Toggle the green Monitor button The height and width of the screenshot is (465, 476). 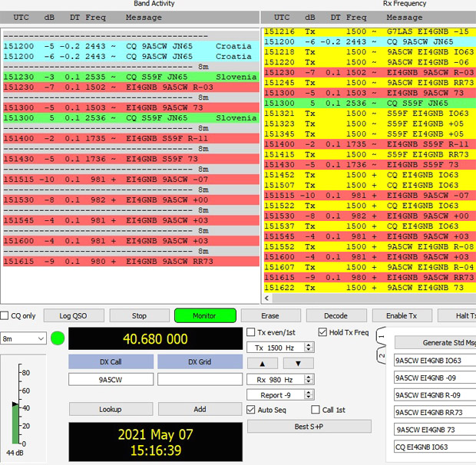205,316
